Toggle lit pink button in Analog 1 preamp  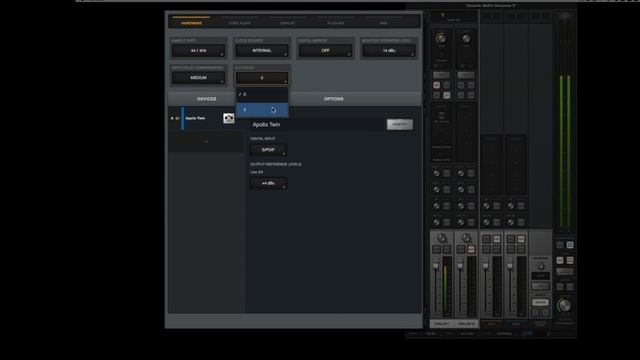tap(437, 85)
